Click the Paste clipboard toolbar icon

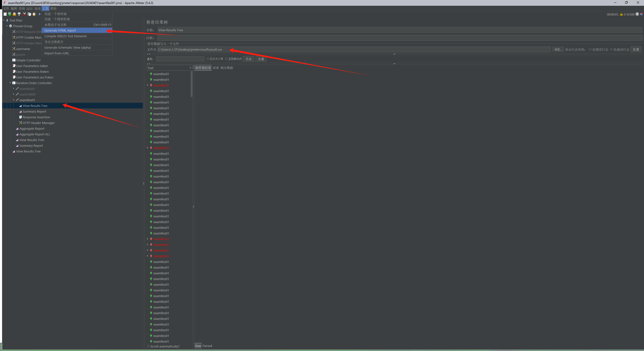(34, 14)
